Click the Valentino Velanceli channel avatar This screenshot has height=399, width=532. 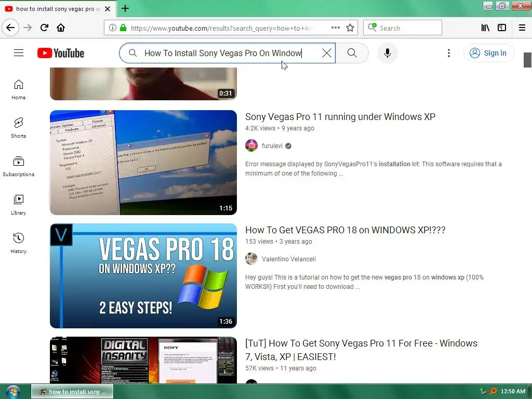(251, 259)
